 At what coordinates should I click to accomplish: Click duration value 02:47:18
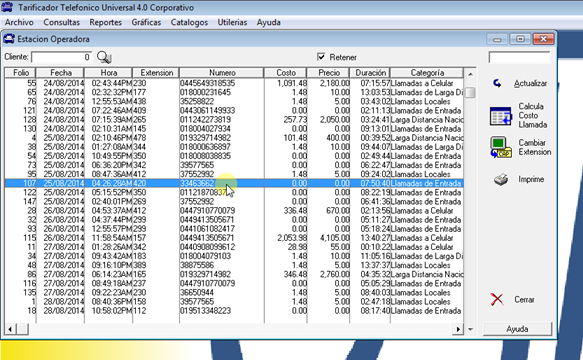click(x=375, y=302)
